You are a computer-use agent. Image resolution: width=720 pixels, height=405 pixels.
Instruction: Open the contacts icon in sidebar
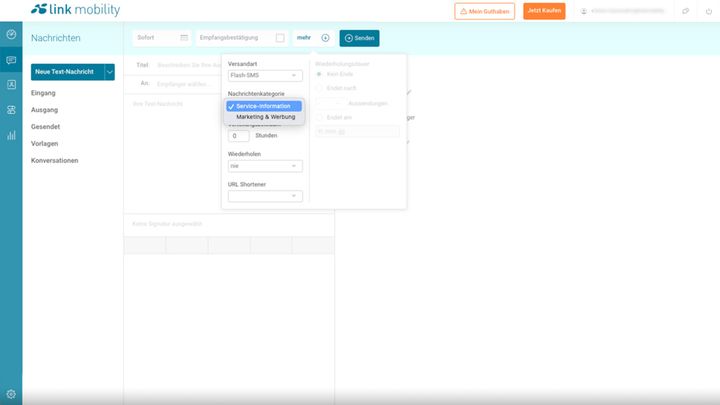click(x=11, y=84)
